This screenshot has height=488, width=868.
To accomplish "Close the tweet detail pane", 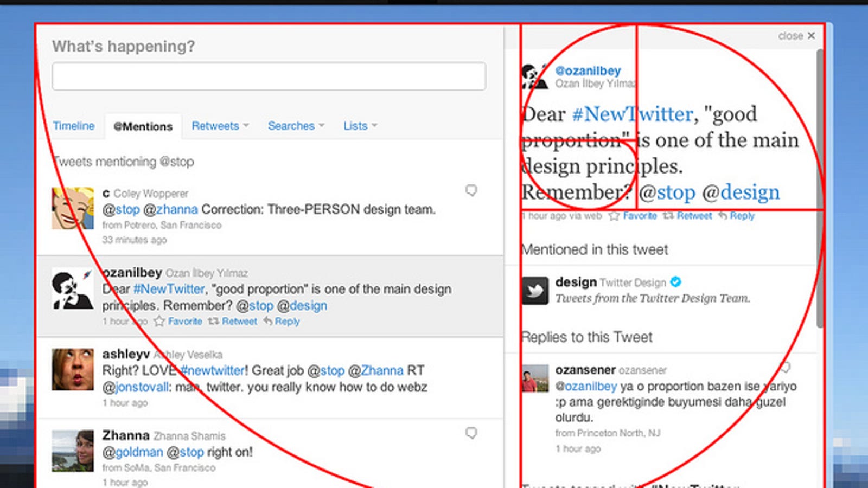I will click(x=796, y=36).
